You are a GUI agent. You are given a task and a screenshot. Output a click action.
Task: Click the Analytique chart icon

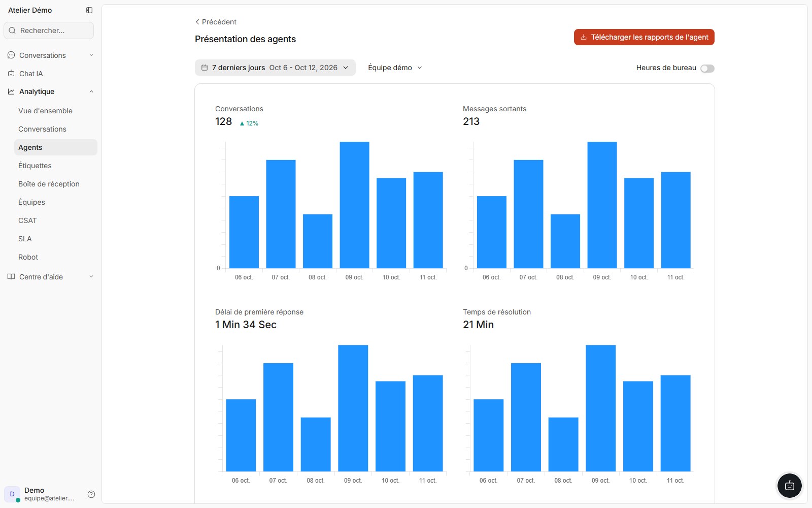(11, 91)
